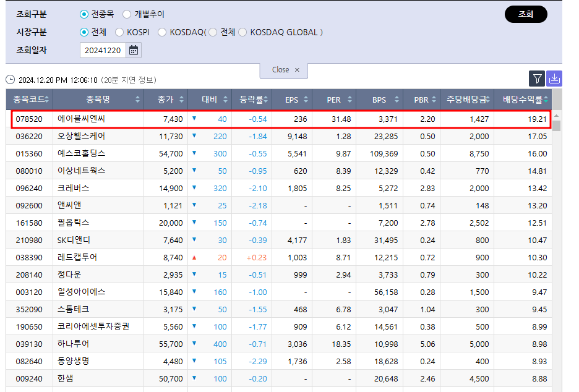Select the KOSDAQ GLOBAL radio button
Screen dimensions: 579x392
(x=242, y=32)
